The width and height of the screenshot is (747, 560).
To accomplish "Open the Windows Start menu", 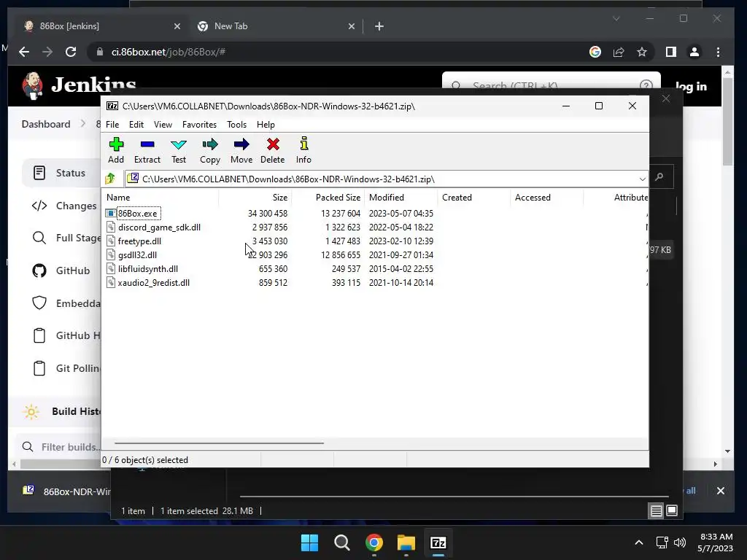I will [x=309, y=542].
